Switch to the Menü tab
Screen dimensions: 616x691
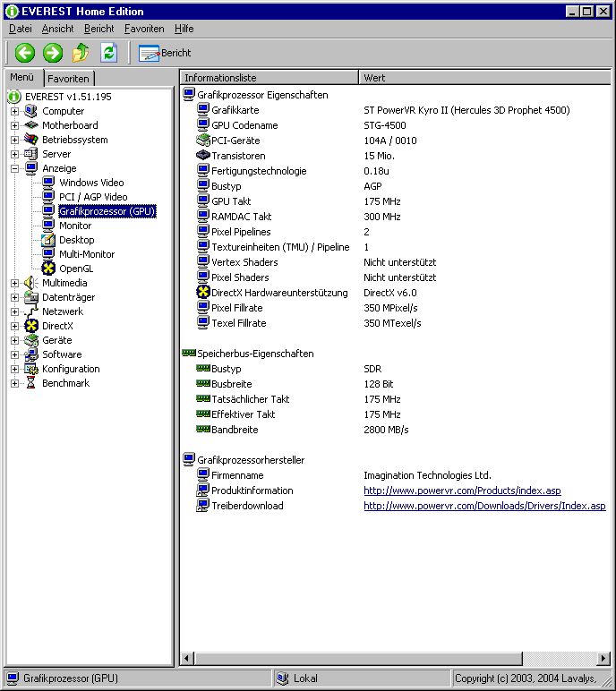point(22,77)
